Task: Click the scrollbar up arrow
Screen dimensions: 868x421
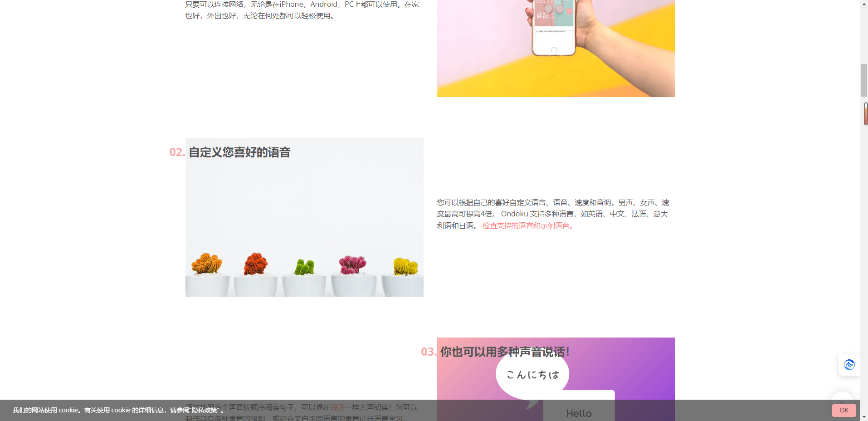Action: pyautogui.click(x=863, y=5)
